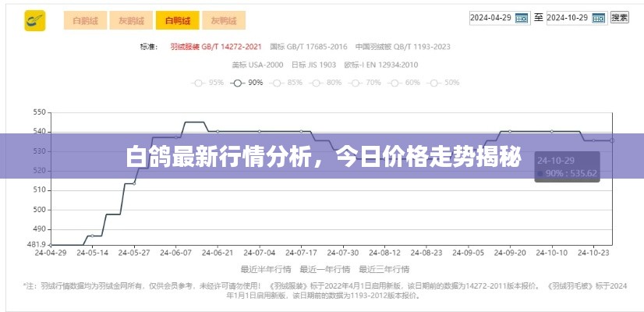Click the start date field 2024-04-29

491,18
